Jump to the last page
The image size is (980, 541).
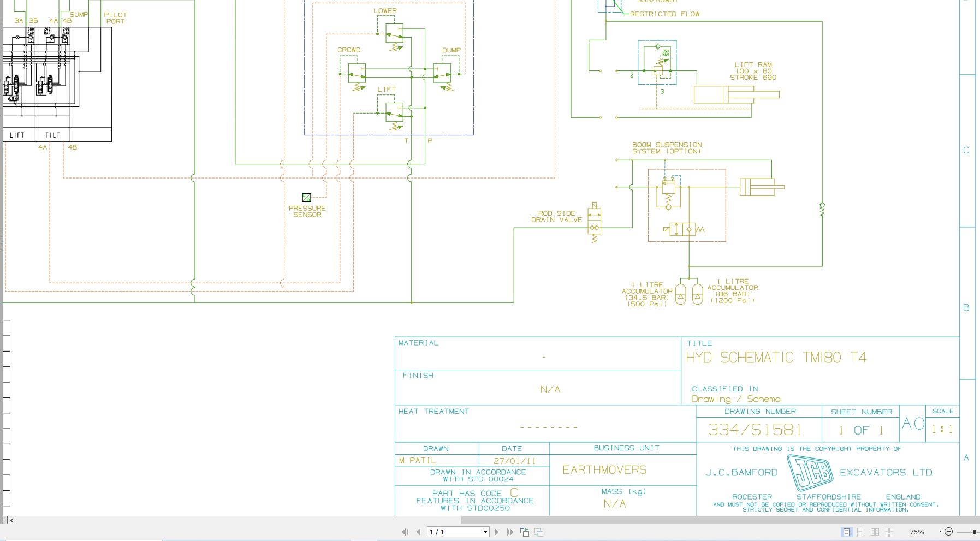tap(510, 532)
